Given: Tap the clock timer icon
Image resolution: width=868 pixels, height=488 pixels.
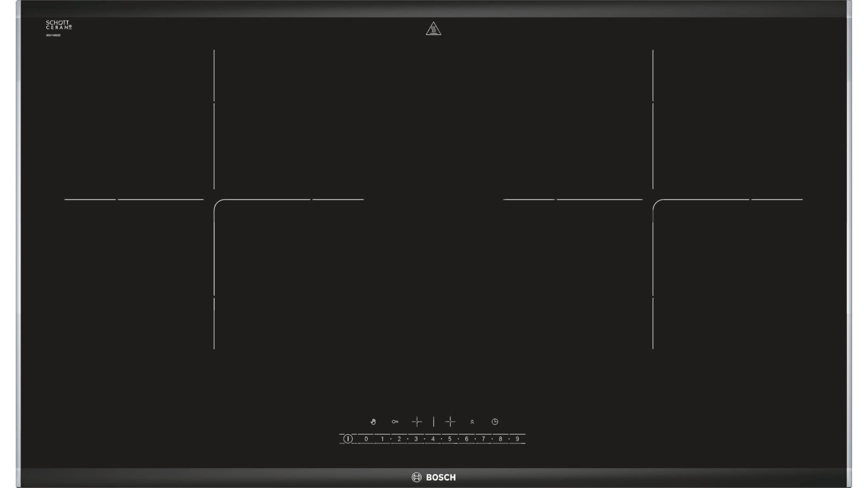Looking at the screenshot, I should pyautogui.click(x=495, y=421).
